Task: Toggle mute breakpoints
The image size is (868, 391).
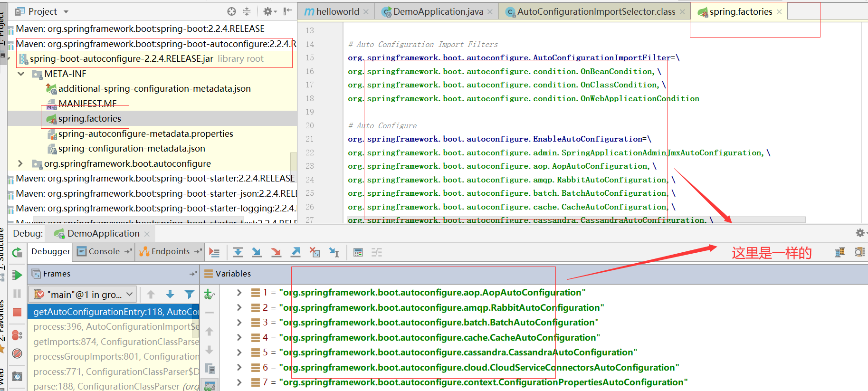Action: coord(17,353)
